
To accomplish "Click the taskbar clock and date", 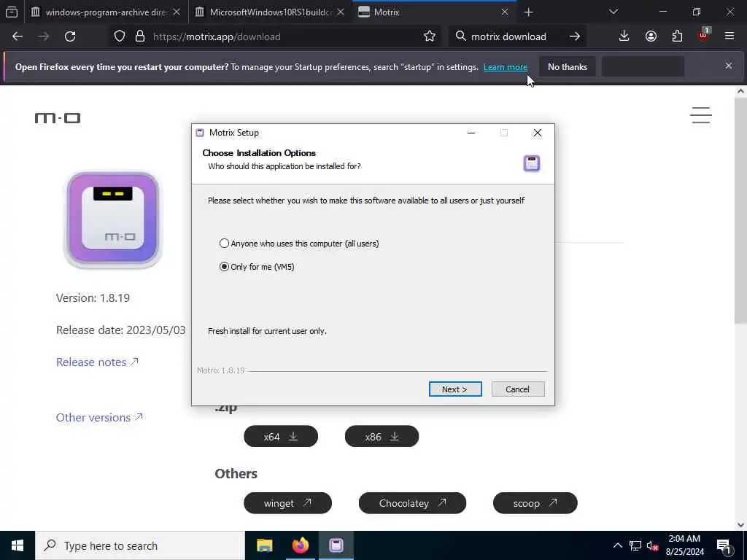I will click(x=684, y=545).
